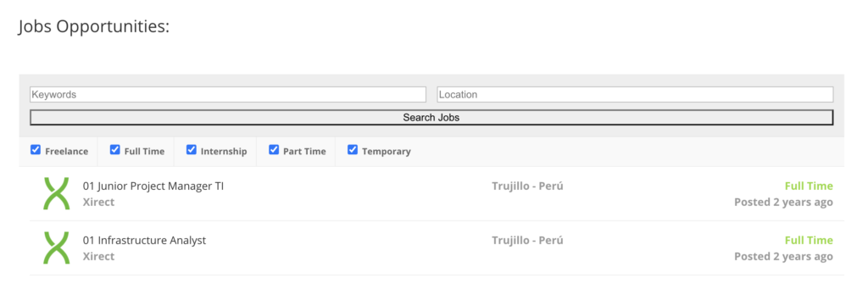Uncheck the Temporary filter checkbox
868x306 pixels.
tap(352, 150)
